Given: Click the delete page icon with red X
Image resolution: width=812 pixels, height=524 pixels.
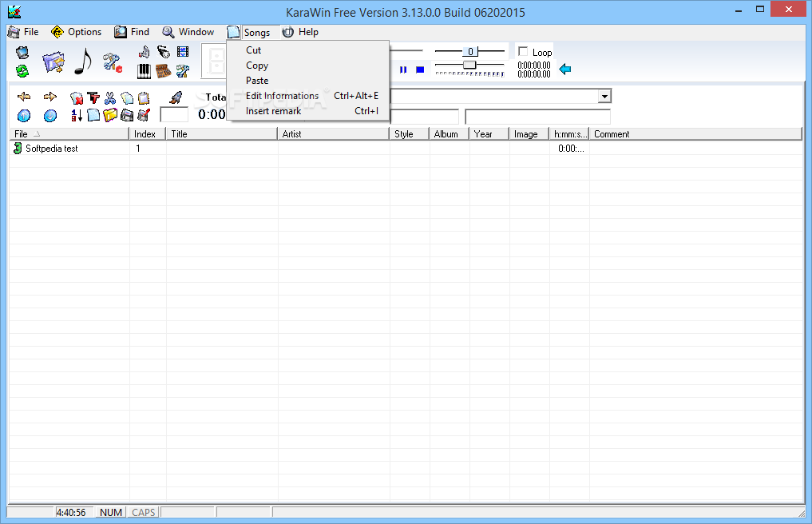Looking at the screenshot, I should click(x=77, y=98).
